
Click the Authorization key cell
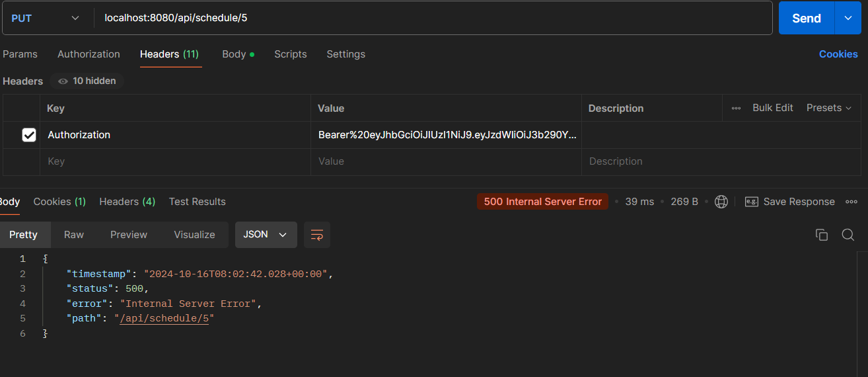click(x=175, y=135)
